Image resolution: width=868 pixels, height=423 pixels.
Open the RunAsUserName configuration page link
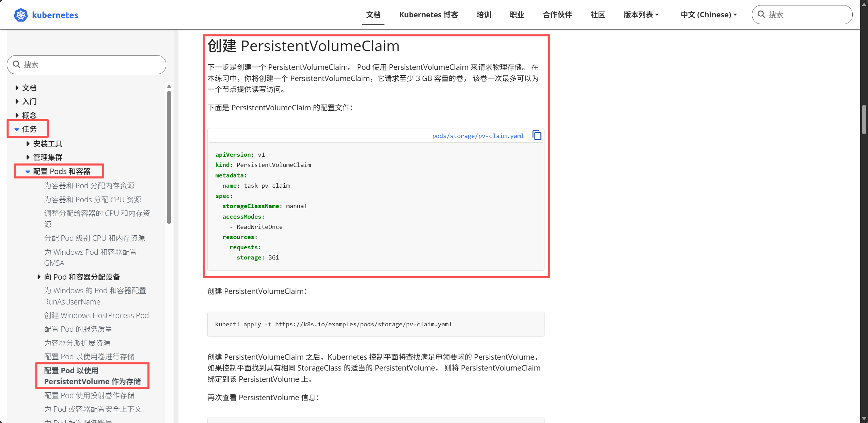click(x=95, y=296)
